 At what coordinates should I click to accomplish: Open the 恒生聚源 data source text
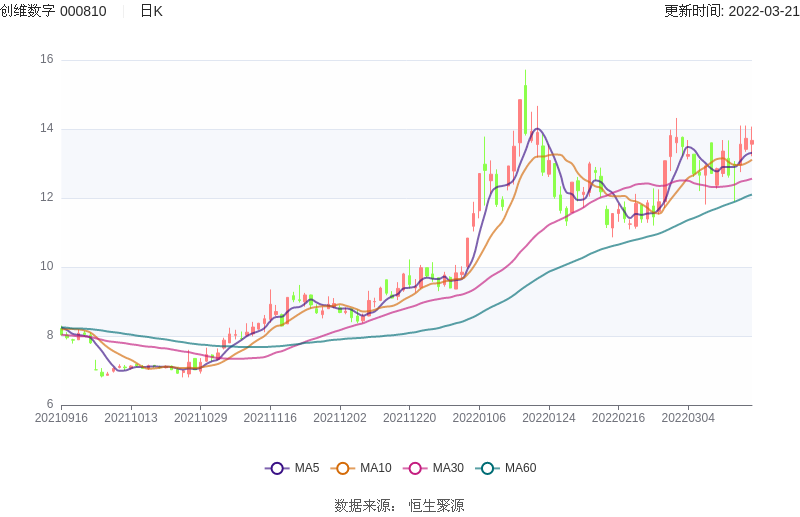pyautogui.click(x=436, y=506)
